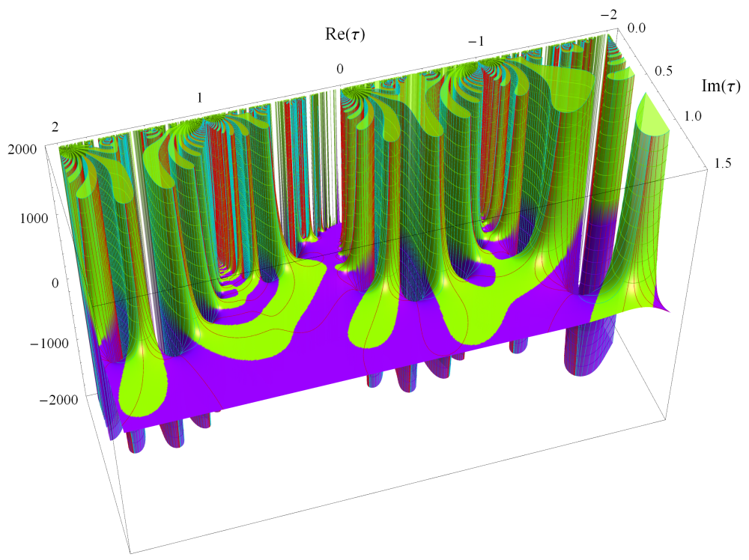Select the 2 tick on Re(τ) axis

[x=55, y=127]
